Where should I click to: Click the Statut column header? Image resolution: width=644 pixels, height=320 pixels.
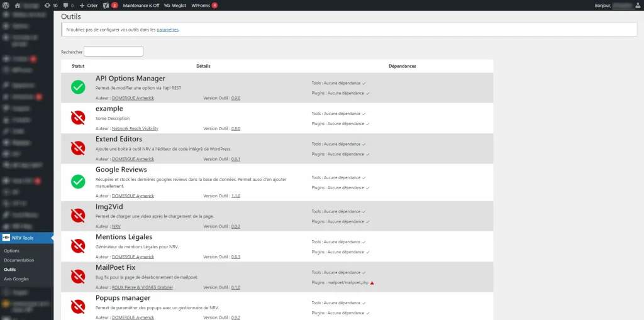78,66
